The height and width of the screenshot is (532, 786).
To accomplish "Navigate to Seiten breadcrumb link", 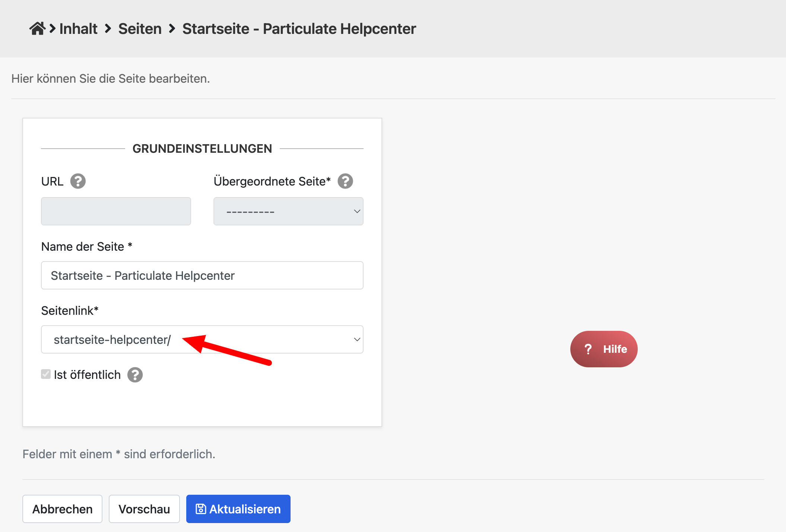I will click(x=140, y=29).
